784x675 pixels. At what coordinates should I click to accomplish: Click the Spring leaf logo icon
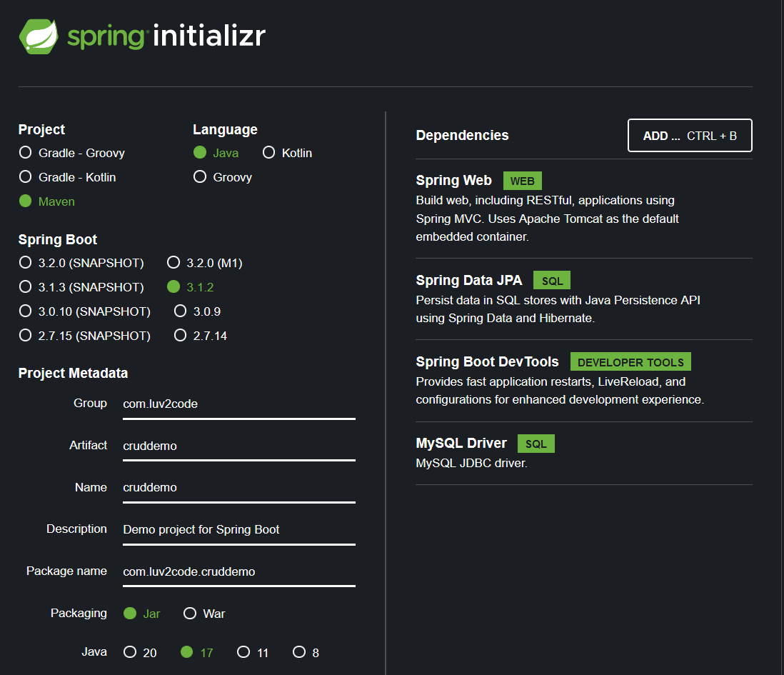coord(39,36)
